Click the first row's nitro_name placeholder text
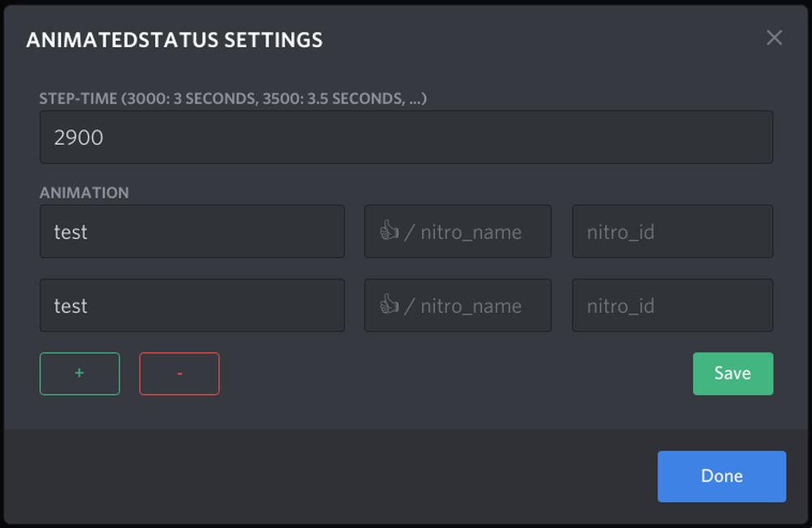 point(471,233)
